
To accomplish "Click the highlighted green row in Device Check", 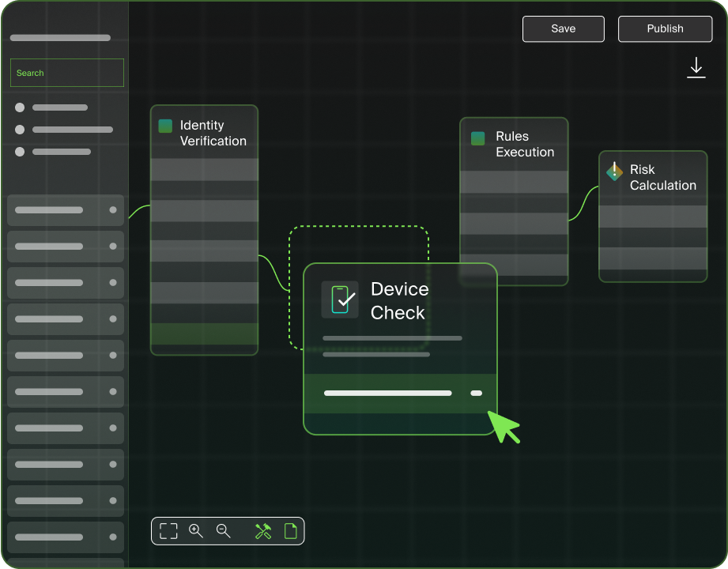I will coord(400,393).
